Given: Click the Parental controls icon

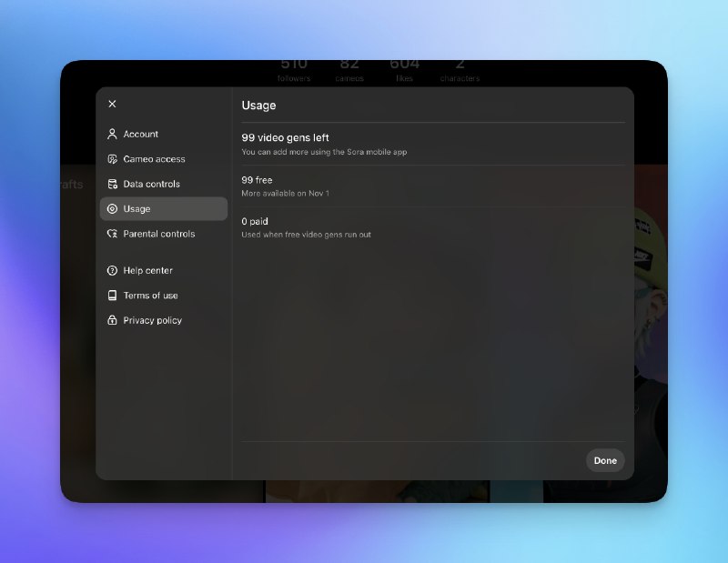Looking at the screenshot, I should pyautogui.click(x=112, y=234).
